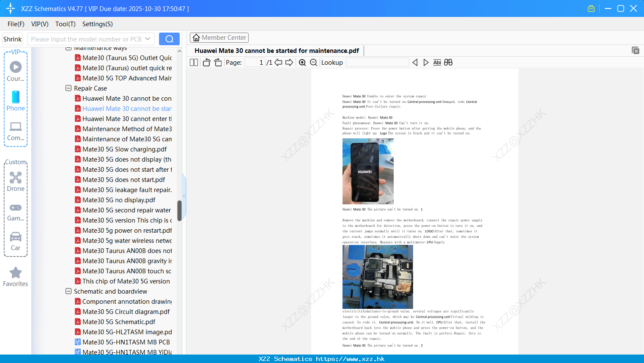The width and height of the screenshot is (644, 363).
Task: Zoom out of the PDF
Action: point(313,62)
